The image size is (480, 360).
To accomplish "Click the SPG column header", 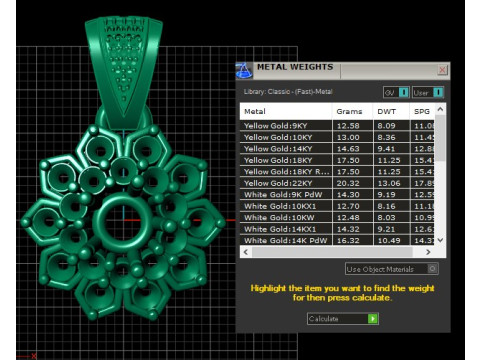I will pos(422,111).
